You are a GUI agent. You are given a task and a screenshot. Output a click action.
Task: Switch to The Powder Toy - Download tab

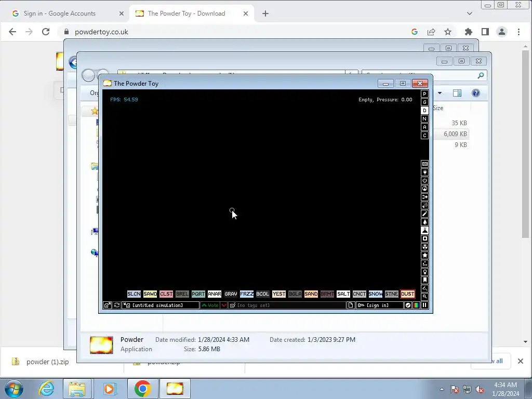pos(191,14)
